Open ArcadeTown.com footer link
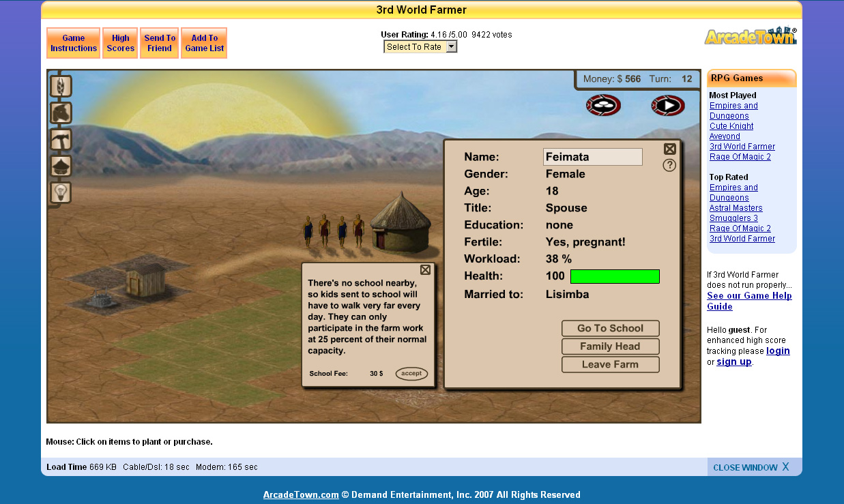The width and height of the screenshot is (844, 504). (301, 495)
